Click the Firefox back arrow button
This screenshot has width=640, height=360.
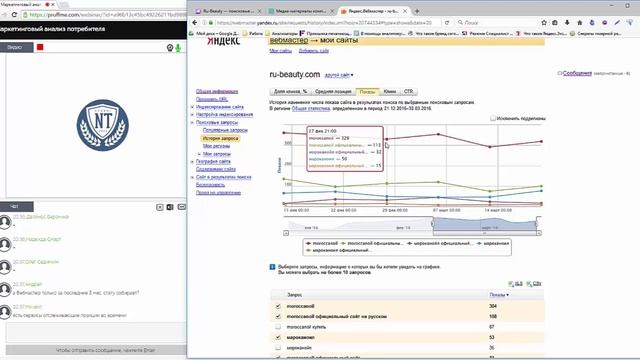195,22
